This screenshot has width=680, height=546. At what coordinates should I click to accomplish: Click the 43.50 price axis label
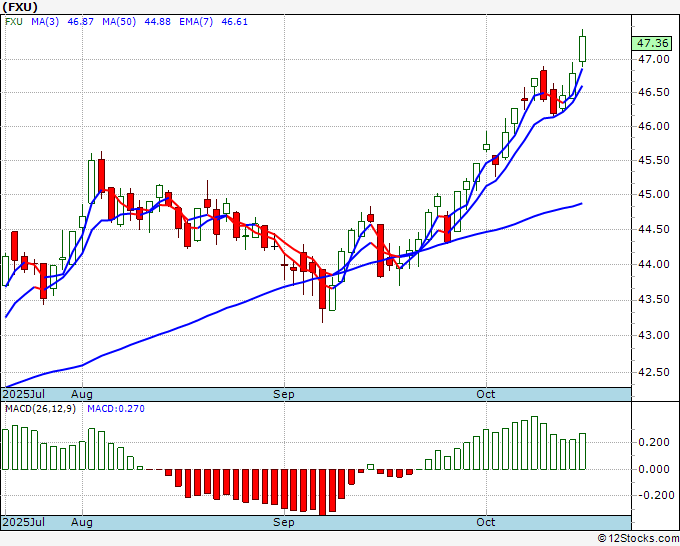tap(654, 300)
